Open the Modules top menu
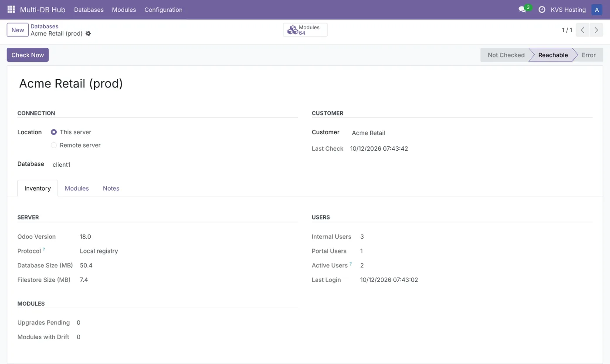610x364 pixels. pos(124,10)
